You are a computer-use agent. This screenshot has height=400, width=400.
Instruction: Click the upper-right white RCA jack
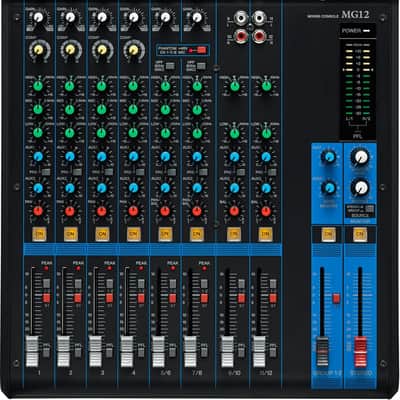pos(259,18)
